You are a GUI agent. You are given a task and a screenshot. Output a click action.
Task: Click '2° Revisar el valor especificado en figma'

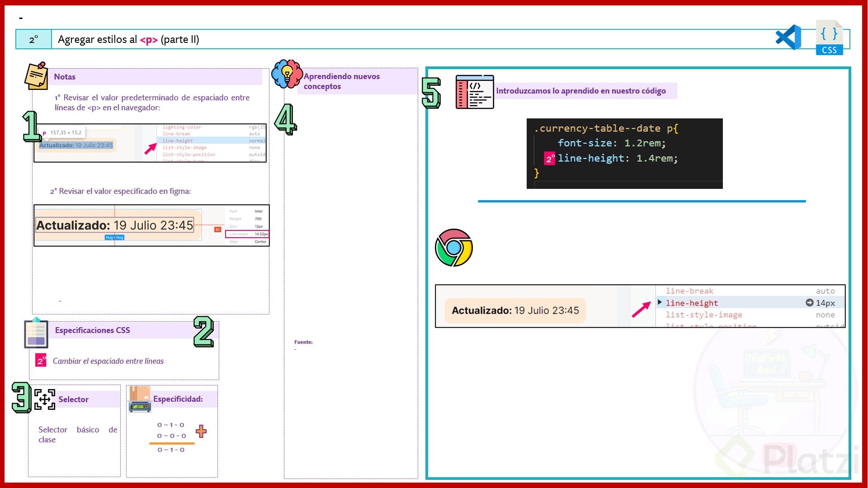120,191
